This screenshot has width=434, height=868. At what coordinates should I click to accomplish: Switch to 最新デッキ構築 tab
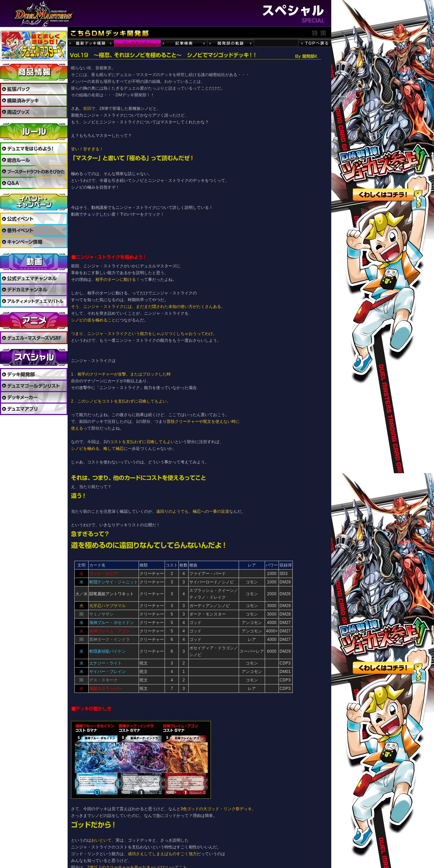click(91, 43)
